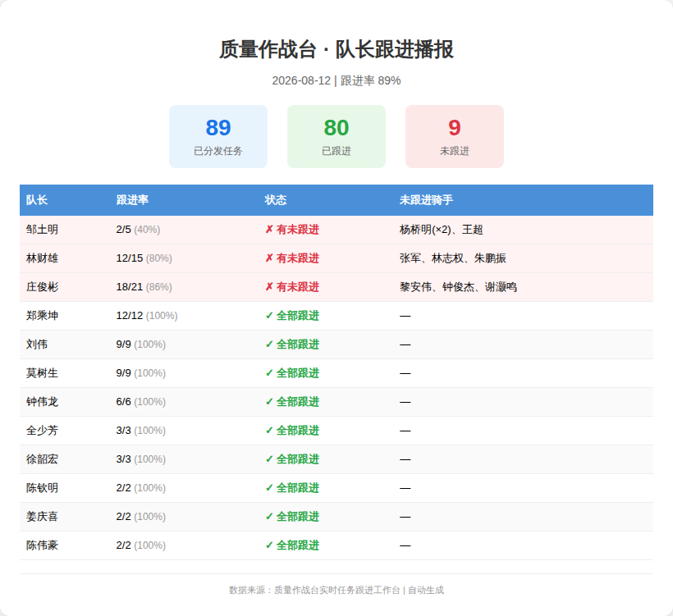Click the 80 已跟进 summary card
This screenshot has height=616, width=673.
(336, 136)
